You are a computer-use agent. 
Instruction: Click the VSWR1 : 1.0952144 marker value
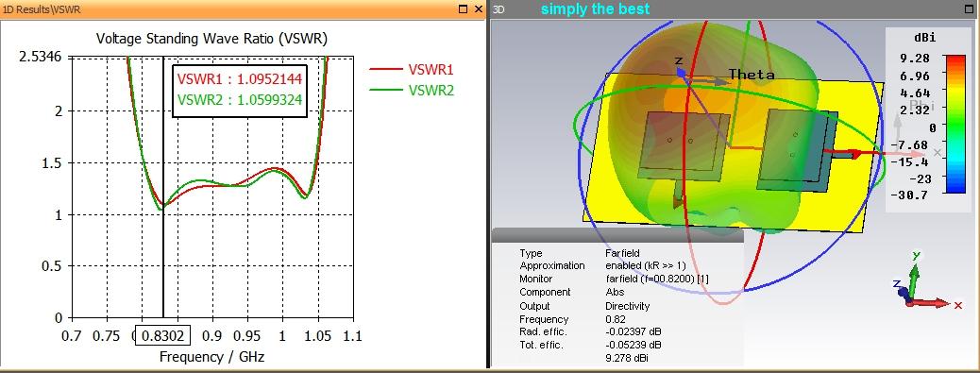pos(240,79)
